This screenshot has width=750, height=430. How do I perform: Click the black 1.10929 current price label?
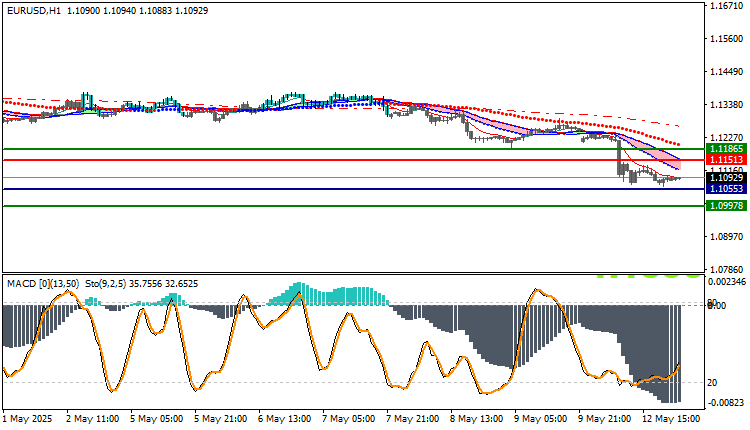tap(726, 177)
